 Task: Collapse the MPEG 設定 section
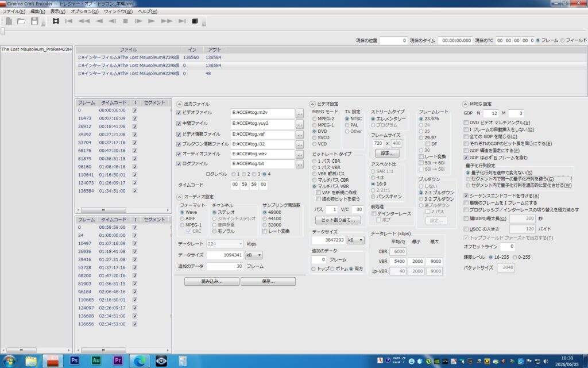click(465, 104)
